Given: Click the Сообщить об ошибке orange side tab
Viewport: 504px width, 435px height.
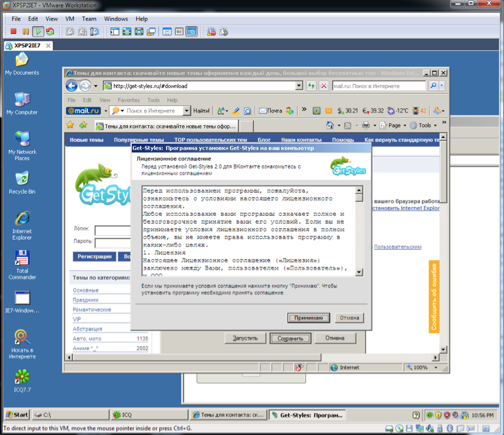Looking at the screenshot, I should 434,296.
